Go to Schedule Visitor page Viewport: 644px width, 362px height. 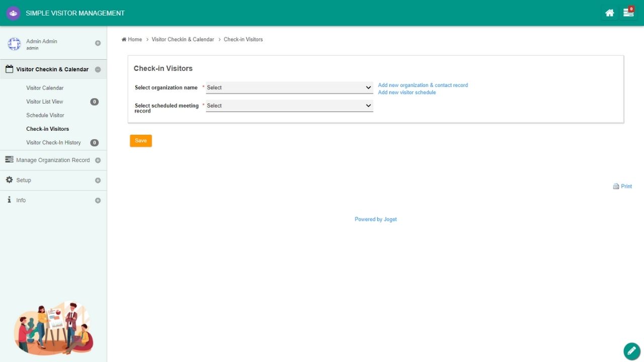(45, 115)
